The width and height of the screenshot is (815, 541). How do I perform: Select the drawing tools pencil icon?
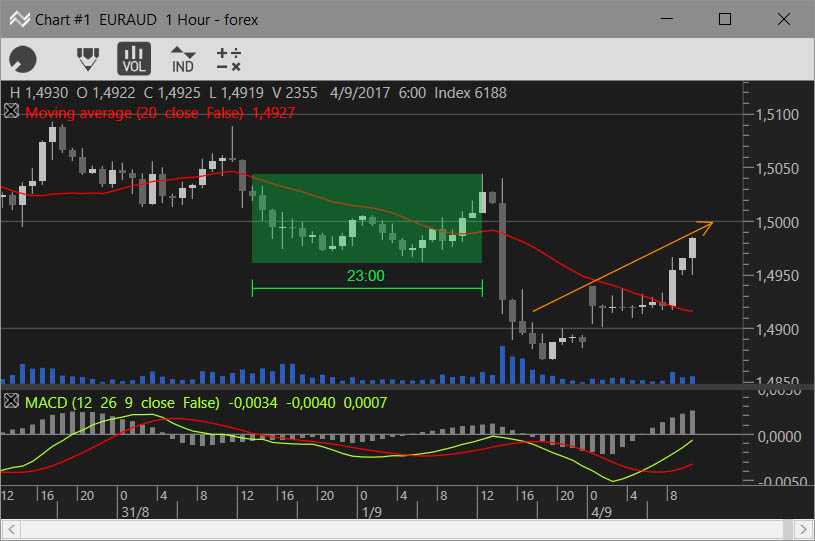pos(88,59)
